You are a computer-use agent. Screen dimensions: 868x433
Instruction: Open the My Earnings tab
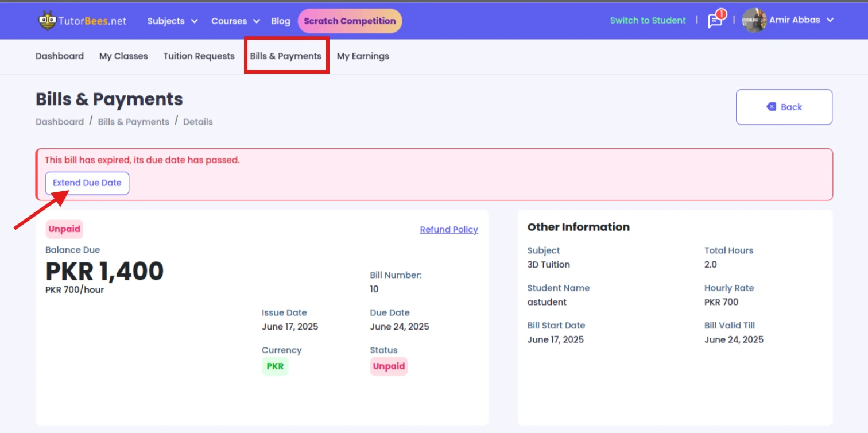point(363,56)
